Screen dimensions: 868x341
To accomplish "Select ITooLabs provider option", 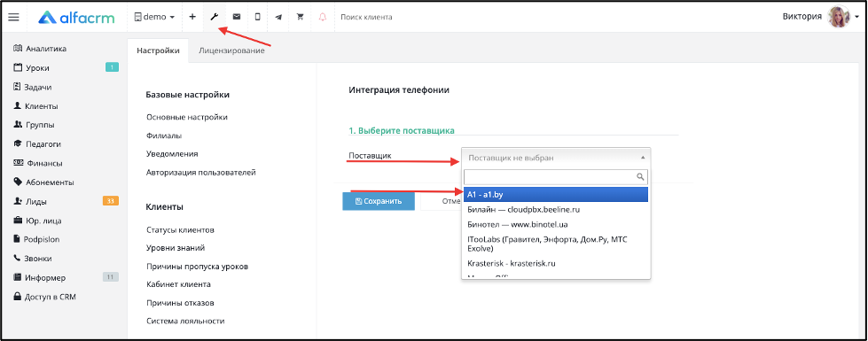I will tap(556, 244).
